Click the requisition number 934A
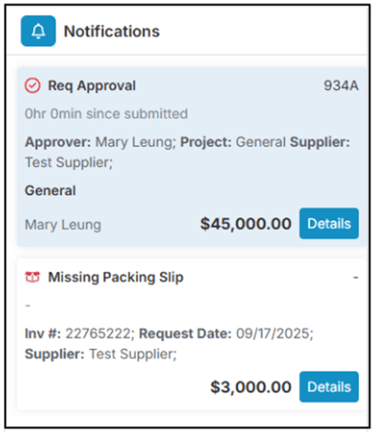Viewport: 374px width, 432px height. coord(341,86)
